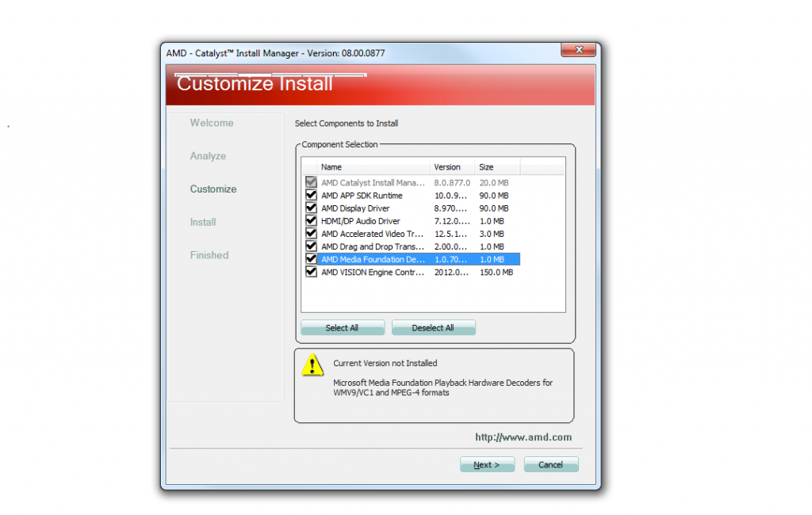The image size is (812, 515).
Task: Click the Select All button
Action: point(343,328)
